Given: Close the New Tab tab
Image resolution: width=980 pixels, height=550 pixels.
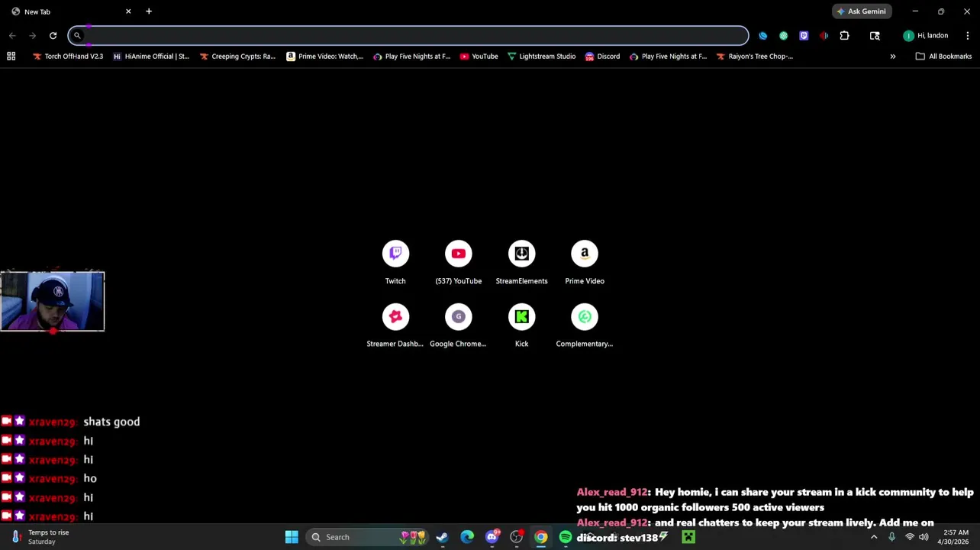Looking at the screenshot, I should 128,11.
